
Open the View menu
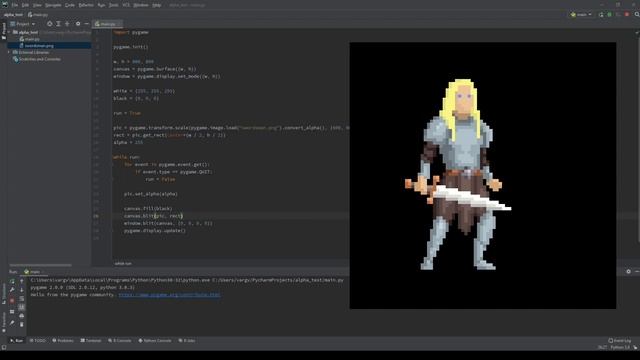[x=37, y=5]
